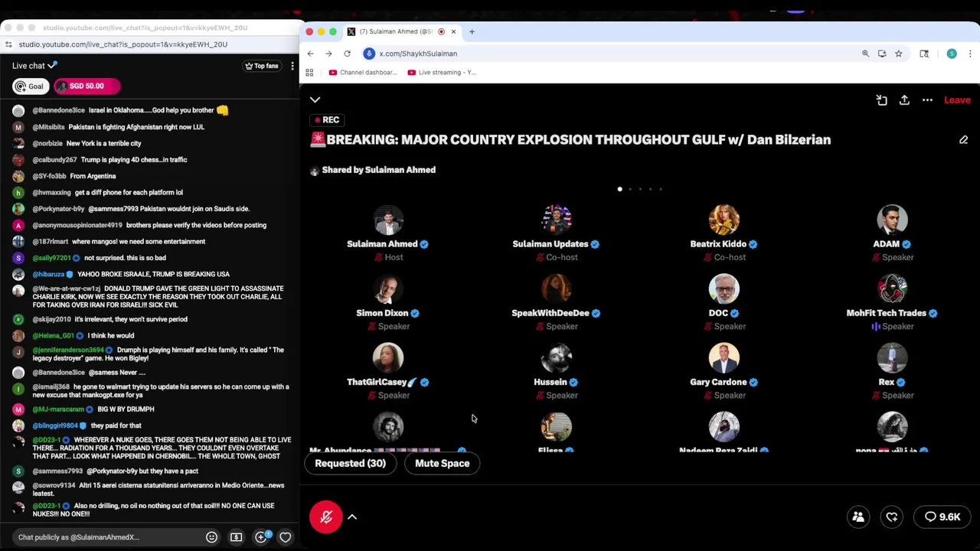Open a new tab with the plus button
This screenshot has width=980, height=551.
coord(472,31)
